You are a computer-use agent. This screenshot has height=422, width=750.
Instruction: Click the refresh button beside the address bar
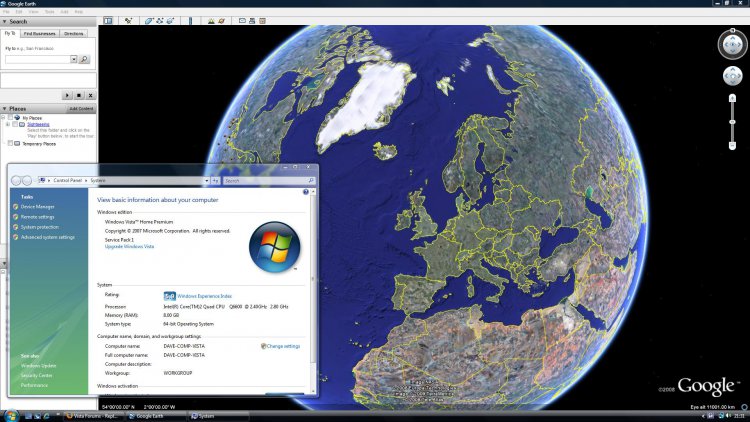[216, 180]
